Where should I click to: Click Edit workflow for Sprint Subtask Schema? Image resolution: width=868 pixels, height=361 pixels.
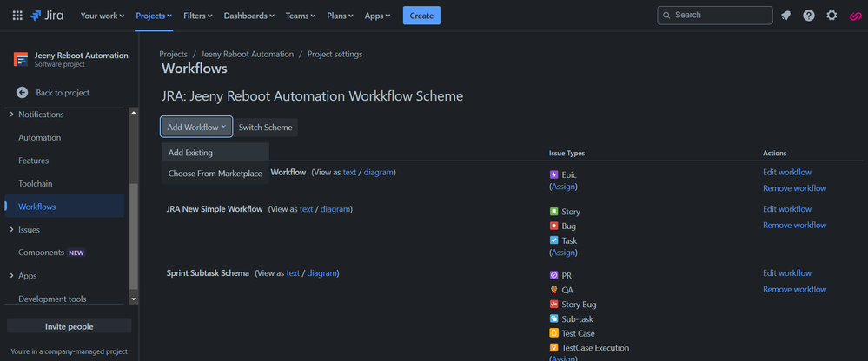[x=787, y=273]
